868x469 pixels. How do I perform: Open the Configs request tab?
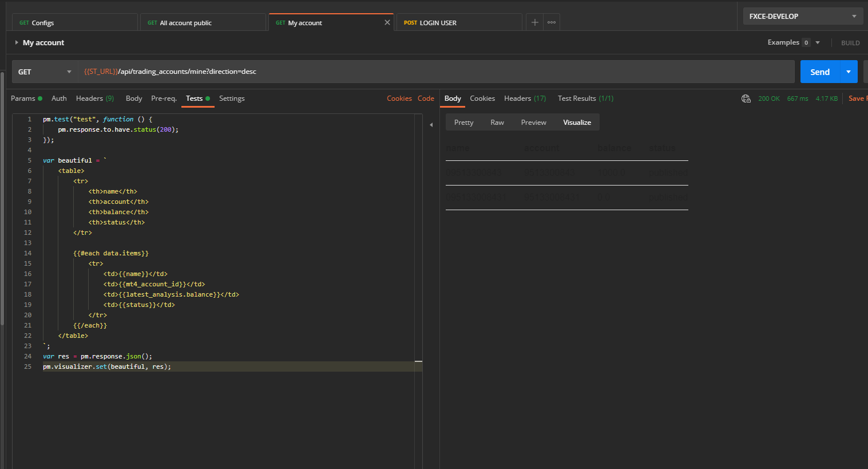coord(74,22)
